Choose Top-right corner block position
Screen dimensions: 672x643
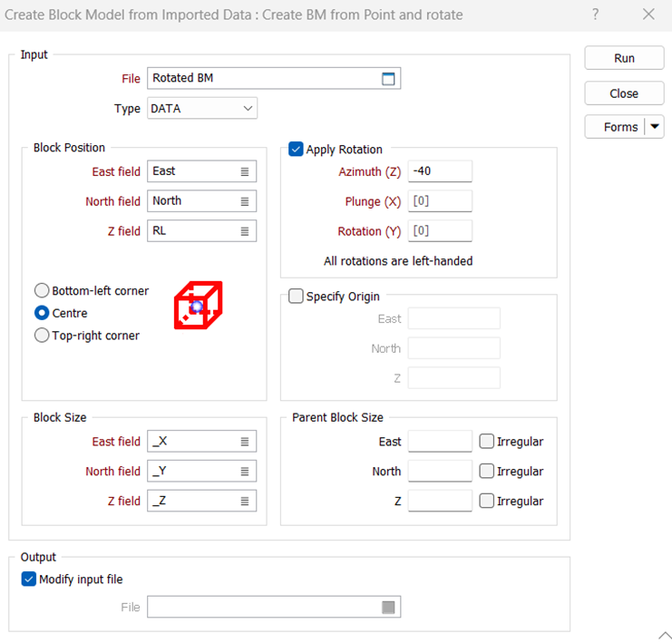pos(42,336)
